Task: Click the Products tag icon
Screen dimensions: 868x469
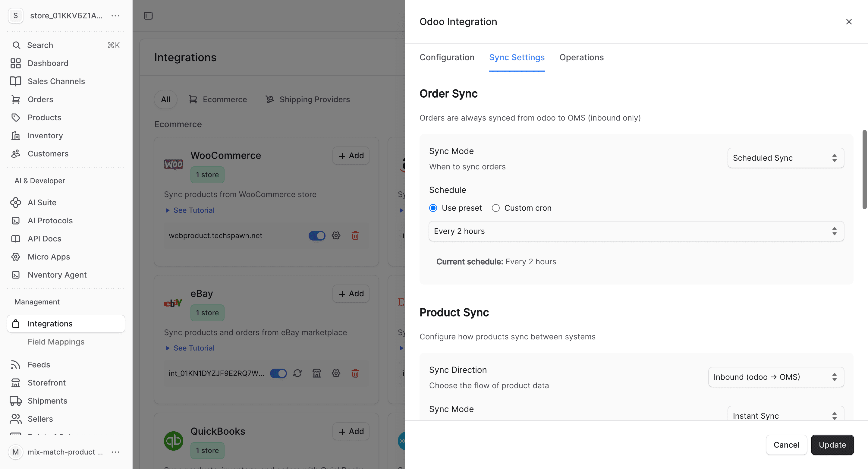Action: pyautogui.click(x=15, y=118)
